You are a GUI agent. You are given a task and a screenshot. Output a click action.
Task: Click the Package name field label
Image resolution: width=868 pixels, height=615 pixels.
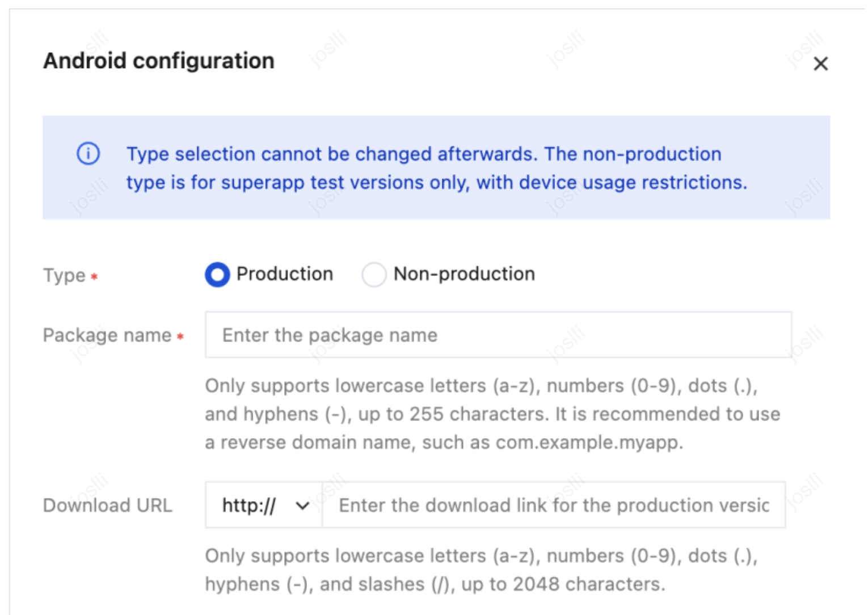(107, 335)
